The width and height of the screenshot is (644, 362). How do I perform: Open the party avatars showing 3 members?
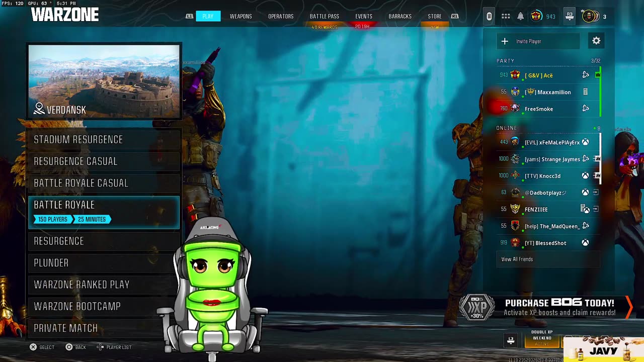click(591, 17)
